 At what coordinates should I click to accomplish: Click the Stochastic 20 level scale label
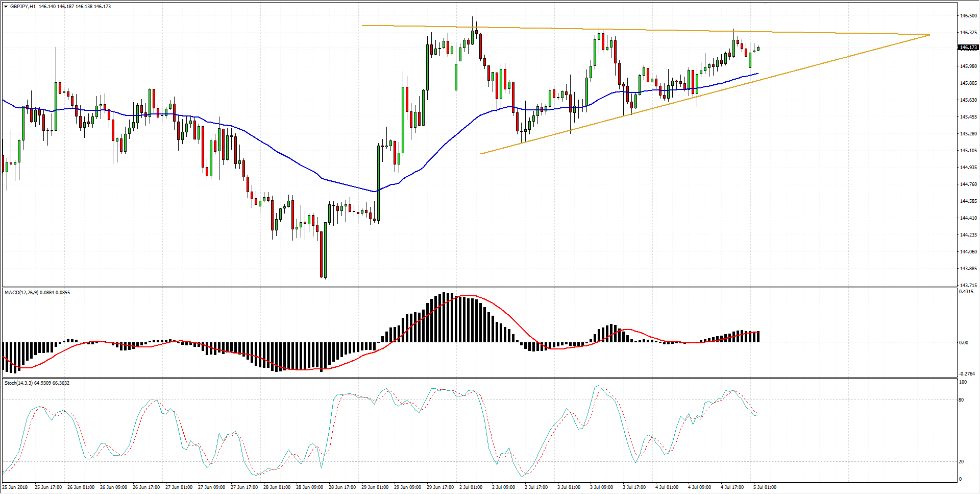pos(962,462)
